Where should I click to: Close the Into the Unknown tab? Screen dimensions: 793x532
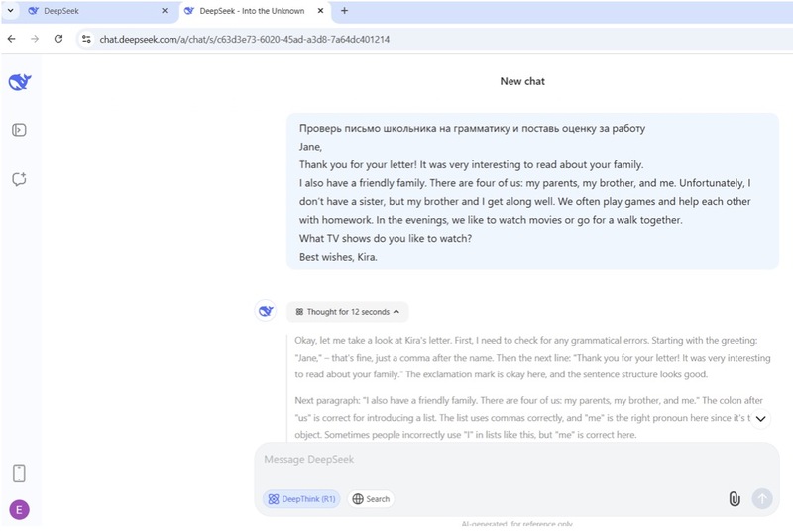(x=320, y=11)
